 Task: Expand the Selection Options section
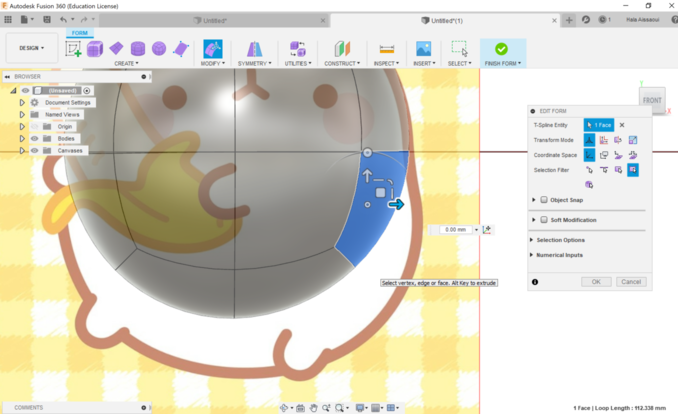(531, 240)
